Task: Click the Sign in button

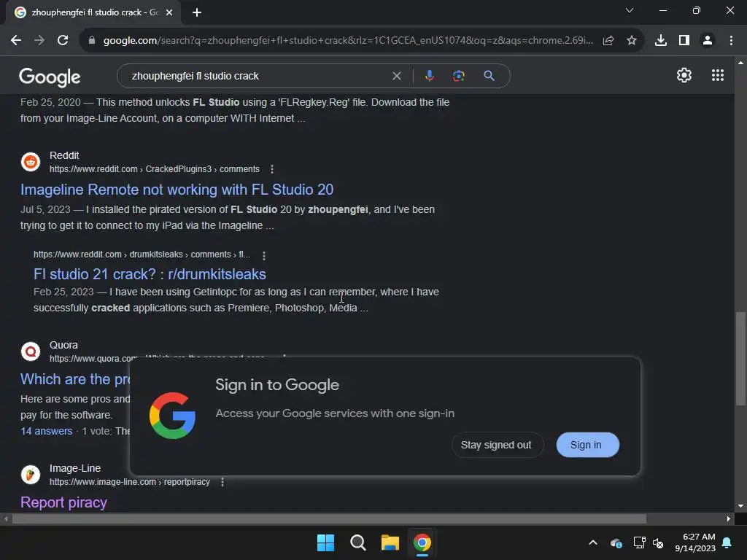Action: point(586,445)
